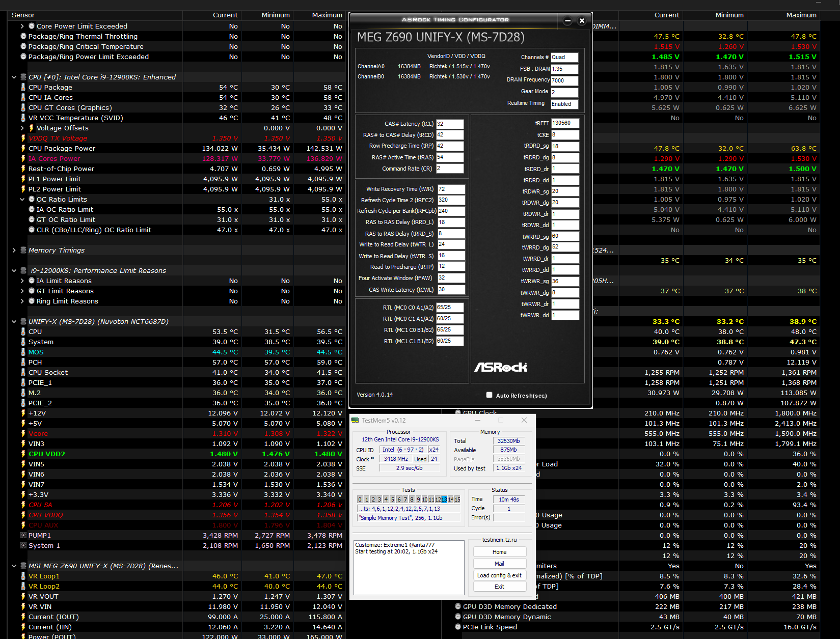Click the Refresh Cycle Time 2 (tRFC2) field

pos(451,200)
